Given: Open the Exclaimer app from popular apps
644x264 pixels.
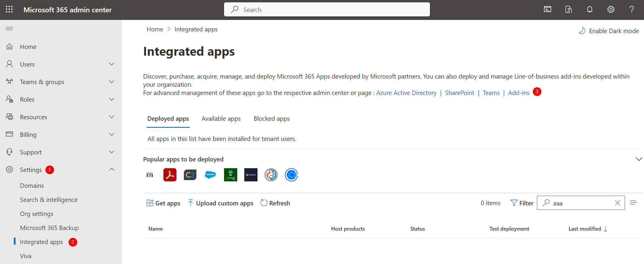Looking at the screenshot, I should 251,175.
